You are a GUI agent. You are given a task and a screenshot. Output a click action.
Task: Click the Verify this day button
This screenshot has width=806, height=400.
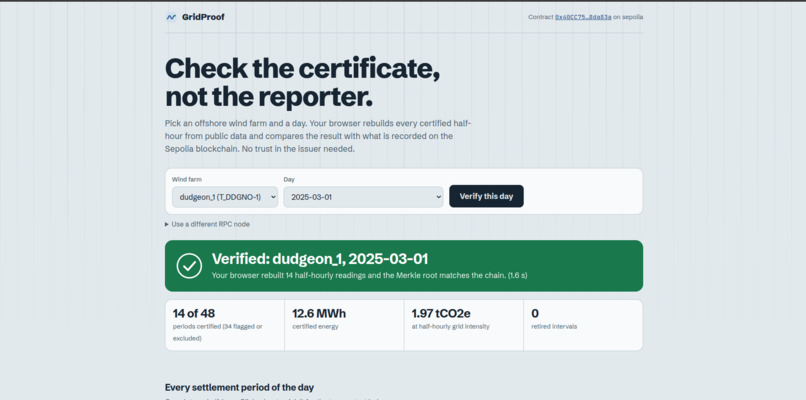point(486,196)
